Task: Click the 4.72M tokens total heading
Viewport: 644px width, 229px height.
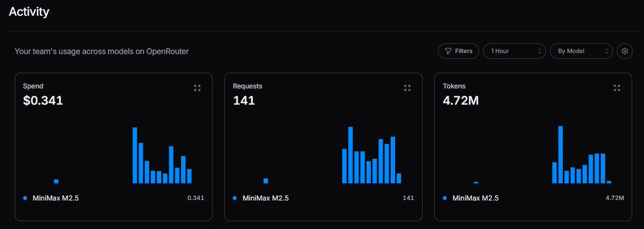Action: (x=461, y=100)
